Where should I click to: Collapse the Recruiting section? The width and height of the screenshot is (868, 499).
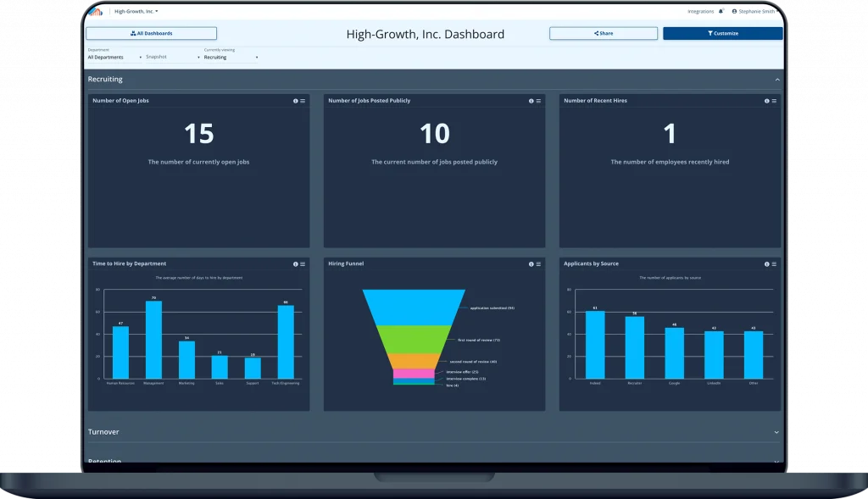pos(777,80)
